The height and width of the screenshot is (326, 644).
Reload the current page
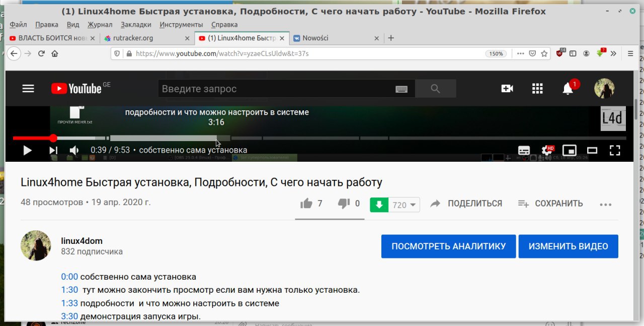(42, 53)
